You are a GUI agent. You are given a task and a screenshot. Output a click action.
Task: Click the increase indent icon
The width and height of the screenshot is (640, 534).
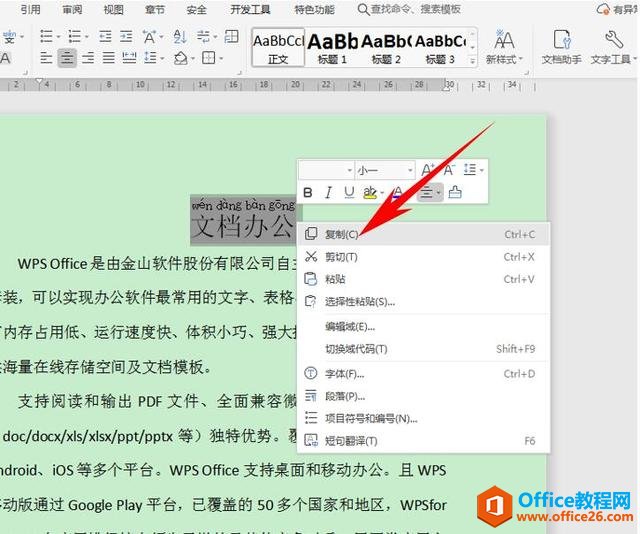[x=126, y=37]
